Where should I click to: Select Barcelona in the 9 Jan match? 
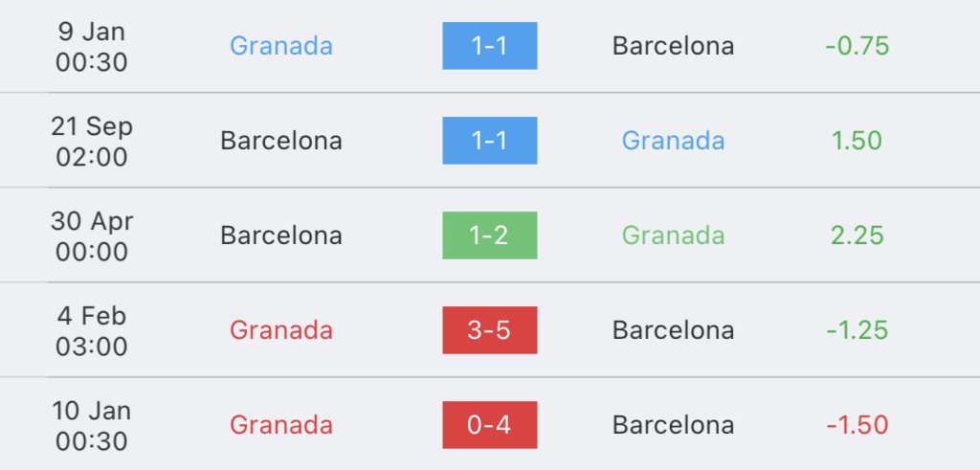[673, 46]
